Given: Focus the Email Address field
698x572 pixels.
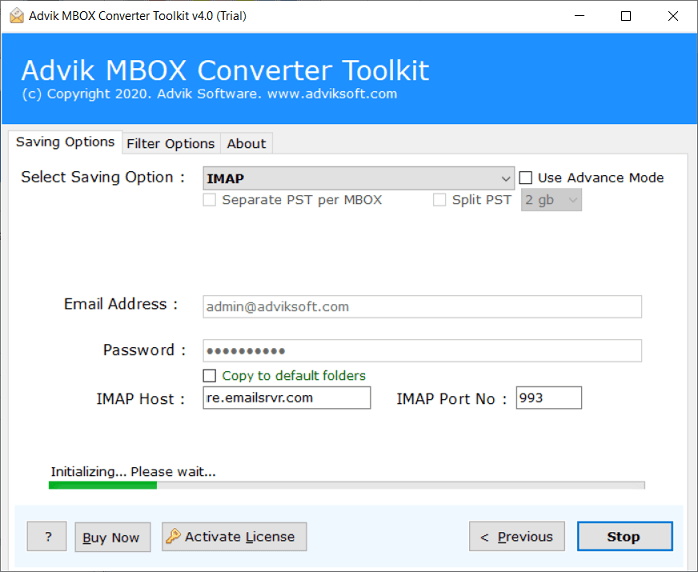Looking at the screenshot, I should [x=422, y=307].
